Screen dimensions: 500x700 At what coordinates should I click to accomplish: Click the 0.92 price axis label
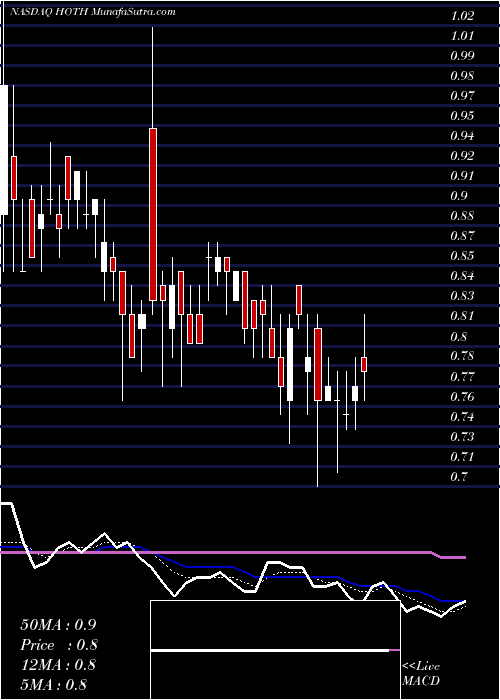click(x=461, y=156)
